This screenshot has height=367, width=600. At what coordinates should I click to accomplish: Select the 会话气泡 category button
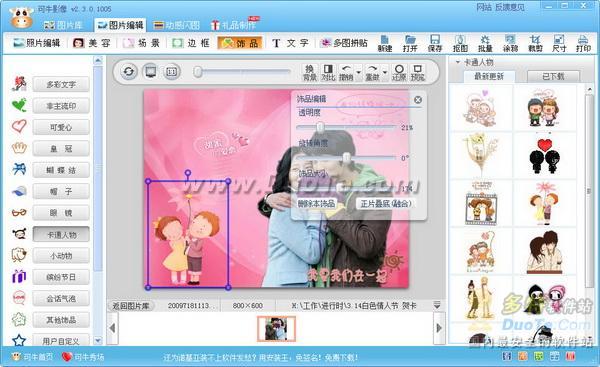61,298
